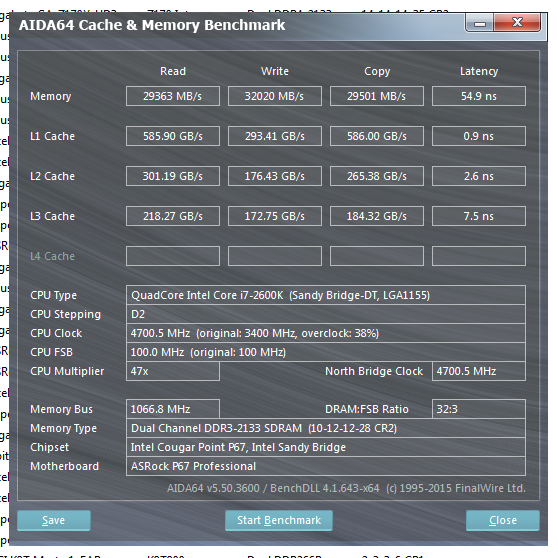Screen dimensions: 558x558
Task: Click L1 Cache Latency value 0.9 ns
Action: 479,136
